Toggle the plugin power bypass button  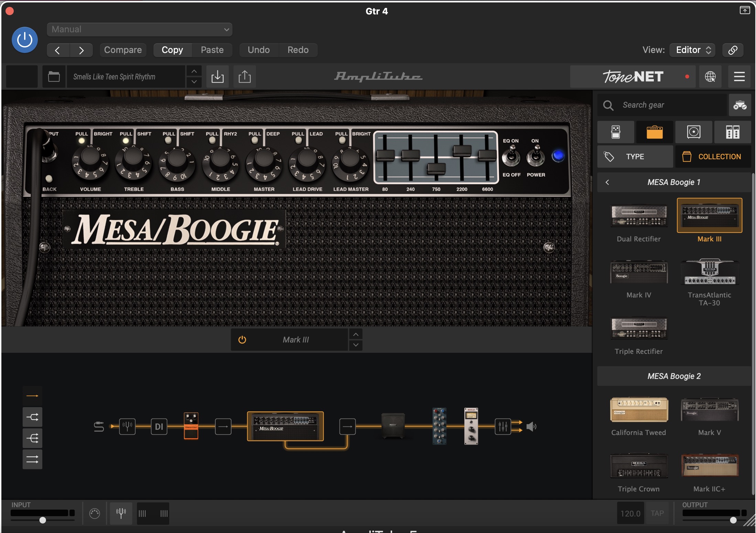click(x=25, y=40)
